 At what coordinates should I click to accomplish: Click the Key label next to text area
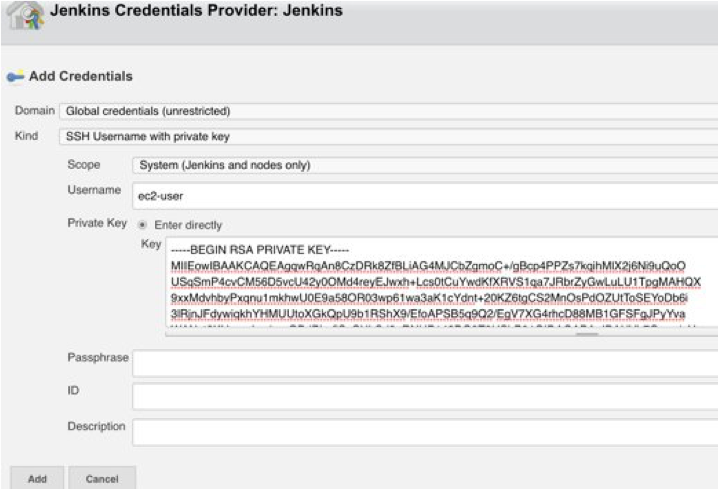151,244
